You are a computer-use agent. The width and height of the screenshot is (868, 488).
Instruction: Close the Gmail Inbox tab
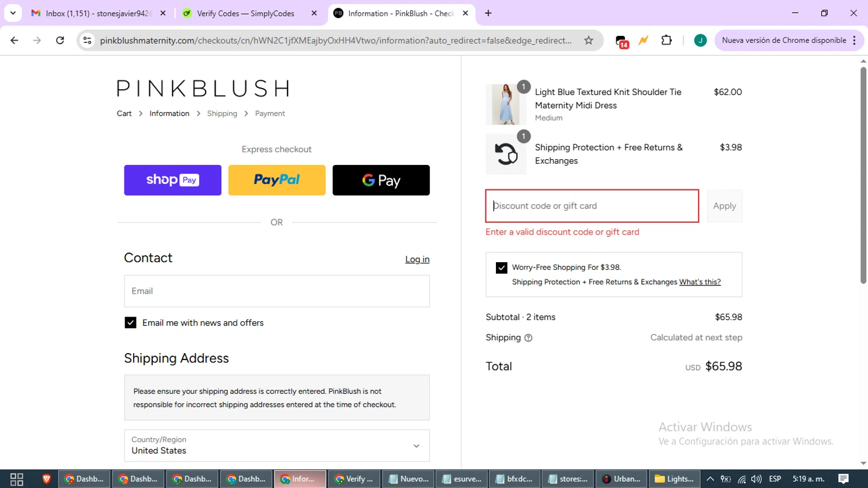tap(163, 13)
